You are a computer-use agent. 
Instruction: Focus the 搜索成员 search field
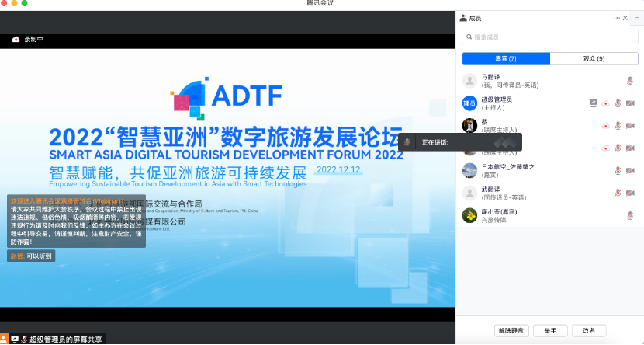pyautogui.click(x=550, y=37)
